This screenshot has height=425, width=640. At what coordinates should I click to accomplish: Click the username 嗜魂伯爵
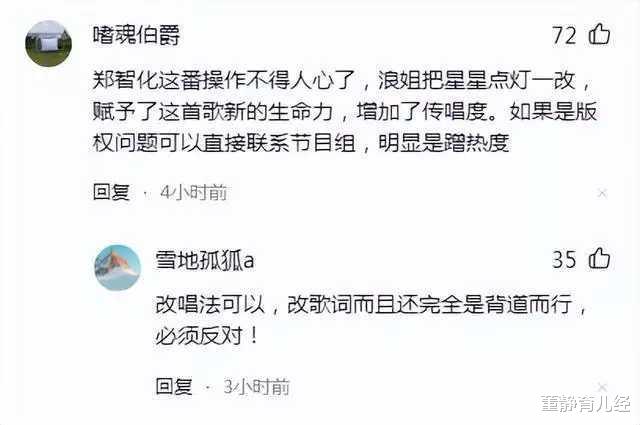tap(136, 35)
